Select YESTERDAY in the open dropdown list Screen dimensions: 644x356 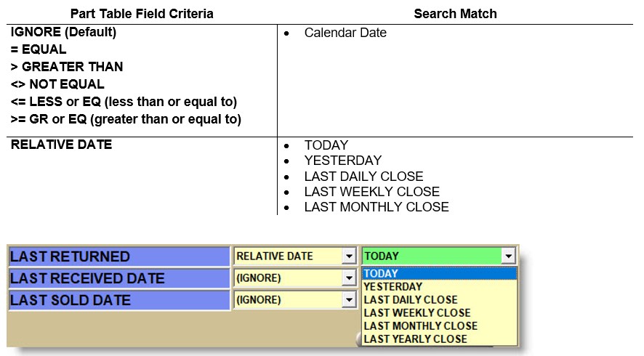(393, 286)
